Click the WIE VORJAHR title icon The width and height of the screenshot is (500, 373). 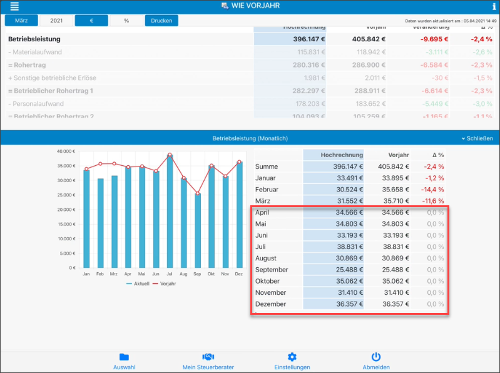(x=225, y=6)
